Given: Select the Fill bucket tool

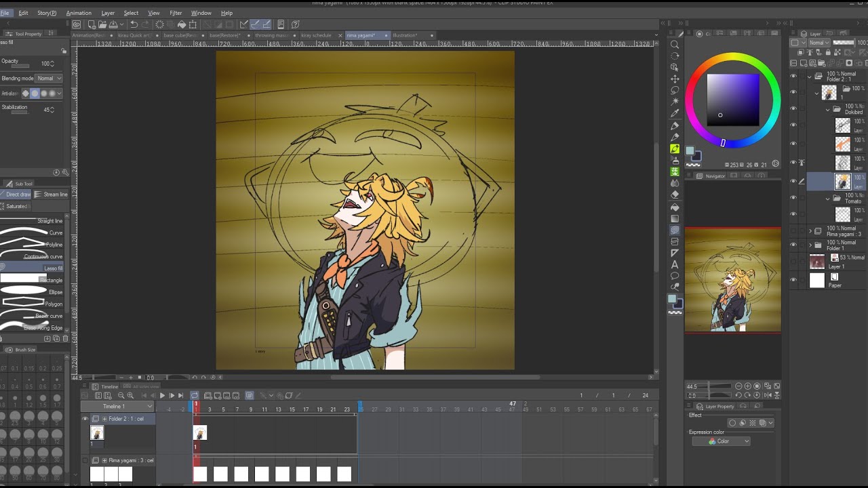Looking at the screenshot, I should (x=675, y=207).
